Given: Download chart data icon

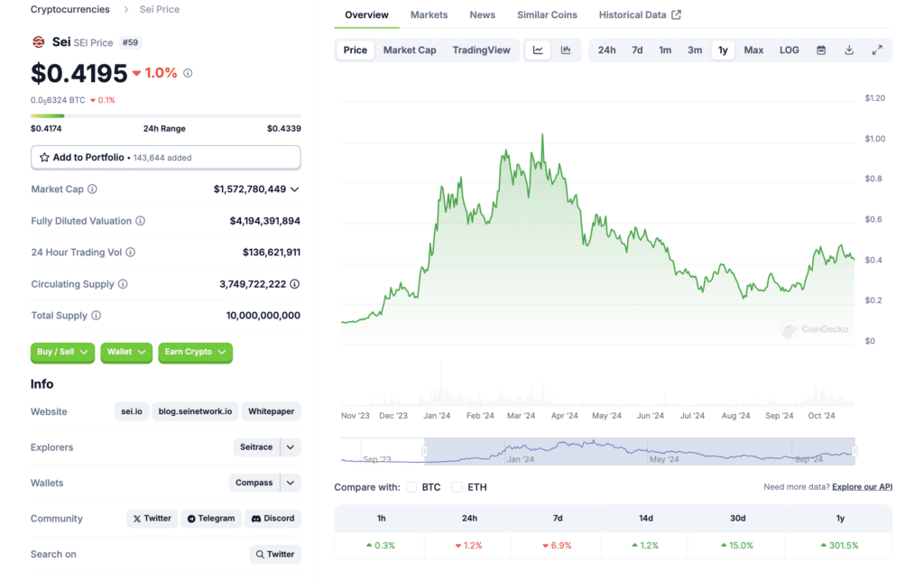Looking at the screenshot, I should 849,50.
